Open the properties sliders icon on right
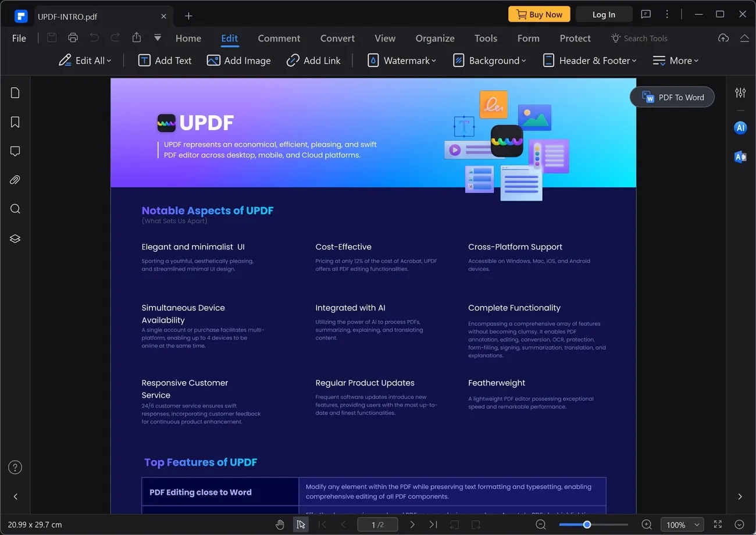Viewport: 756px width, 535px height. [x=740, y=93]
